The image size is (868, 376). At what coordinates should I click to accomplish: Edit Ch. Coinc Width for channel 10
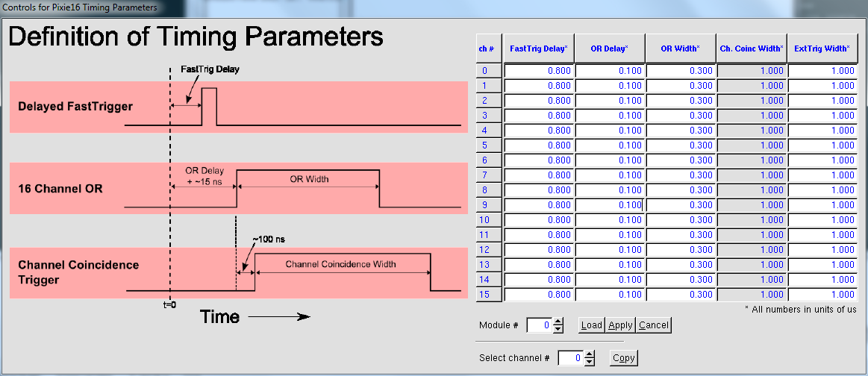click(752, 220)
